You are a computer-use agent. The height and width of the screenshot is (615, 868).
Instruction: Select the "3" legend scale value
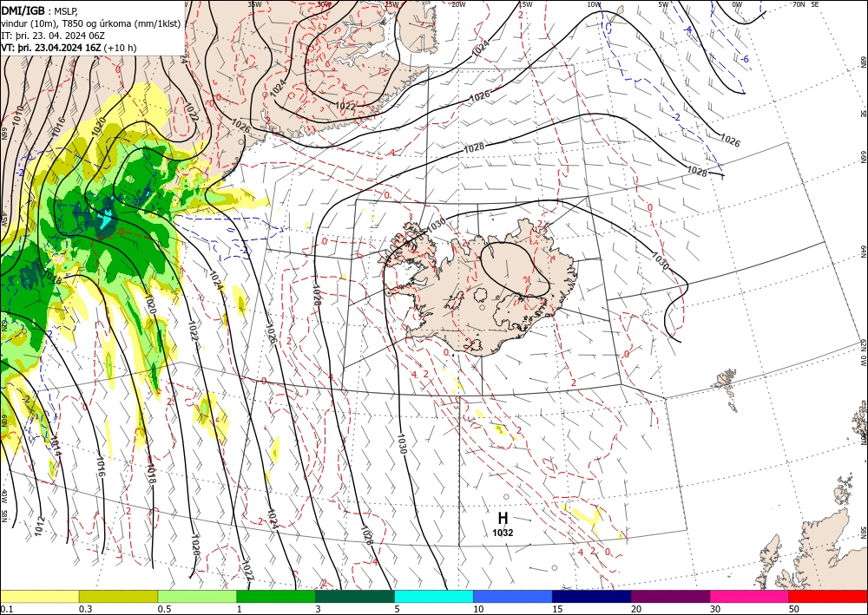319,609
